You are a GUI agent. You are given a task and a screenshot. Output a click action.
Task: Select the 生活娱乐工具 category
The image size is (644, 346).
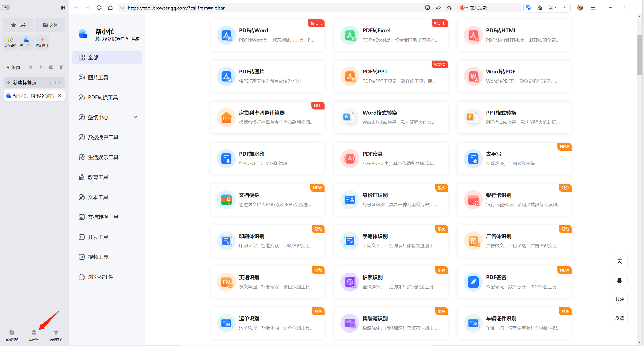click(107, 157)
